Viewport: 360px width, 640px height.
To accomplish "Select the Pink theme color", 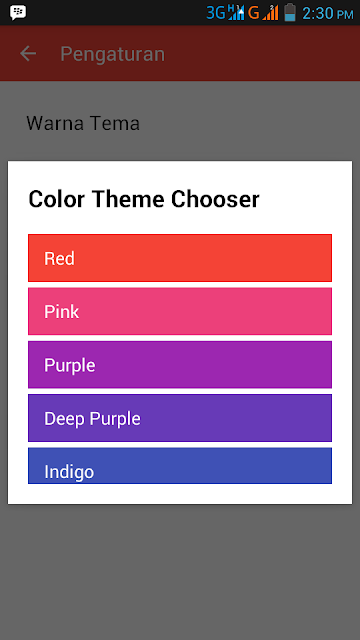I will (180, 311).
